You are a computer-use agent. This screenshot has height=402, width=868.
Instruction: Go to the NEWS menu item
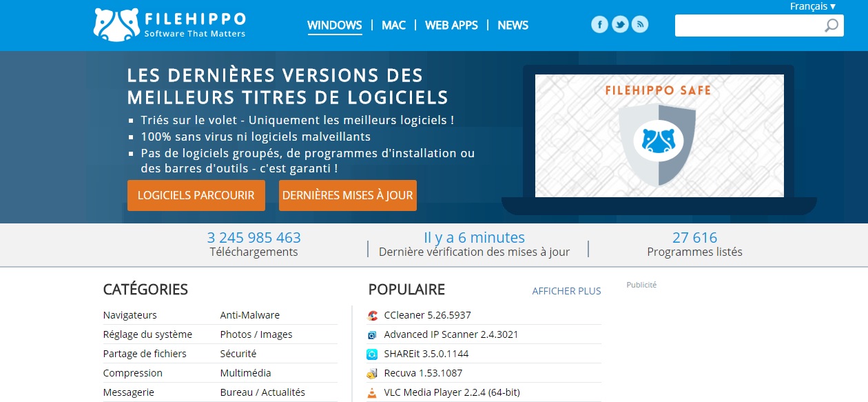(x=513, y=25)
